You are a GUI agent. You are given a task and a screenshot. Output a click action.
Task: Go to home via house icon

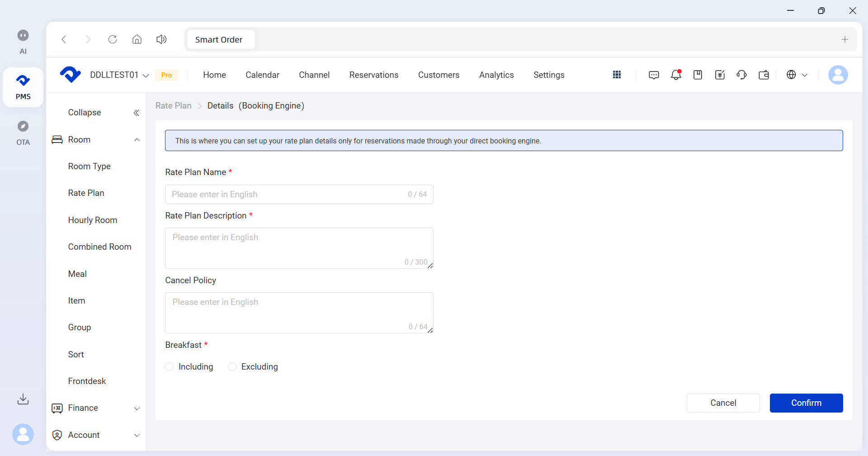coord(137,39)
